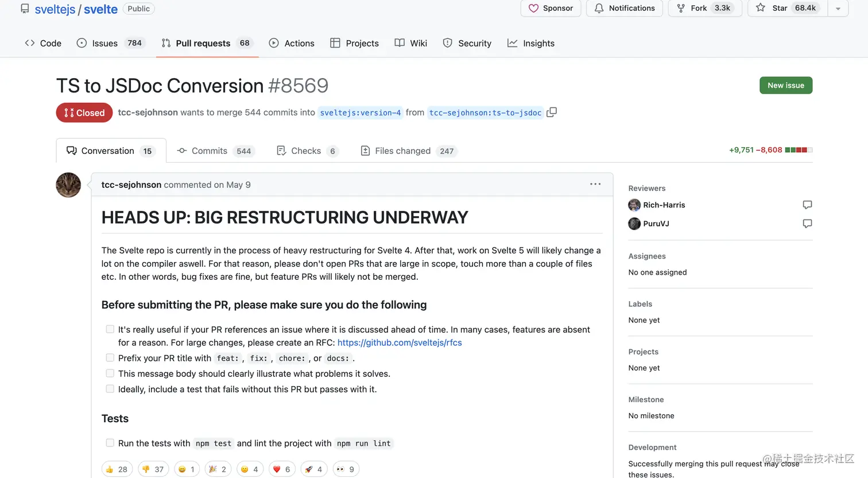The width and height of the screenshot is (868, 478).
Task: Click the hooray party reaction with 2
Action: tap(218, 469)
